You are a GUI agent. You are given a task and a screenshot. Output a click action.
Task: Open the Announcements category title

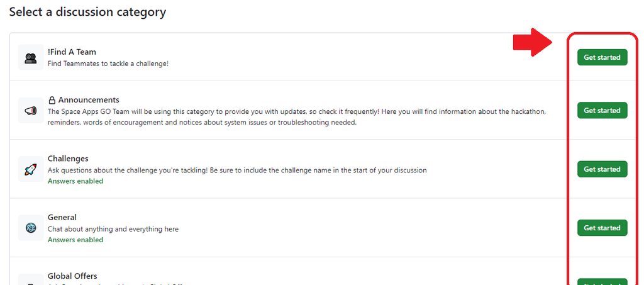89,100
